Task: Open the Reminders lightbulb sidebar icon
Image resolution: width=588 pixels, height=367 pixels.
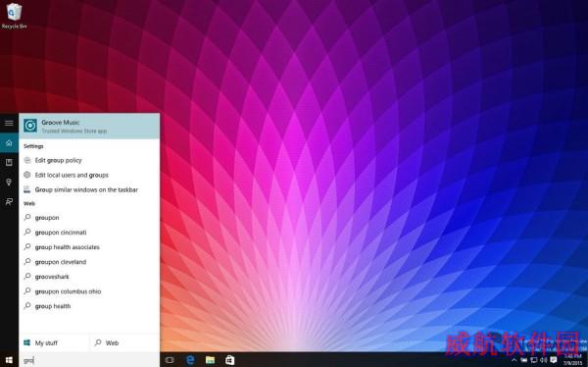Action: click(9, 183)
